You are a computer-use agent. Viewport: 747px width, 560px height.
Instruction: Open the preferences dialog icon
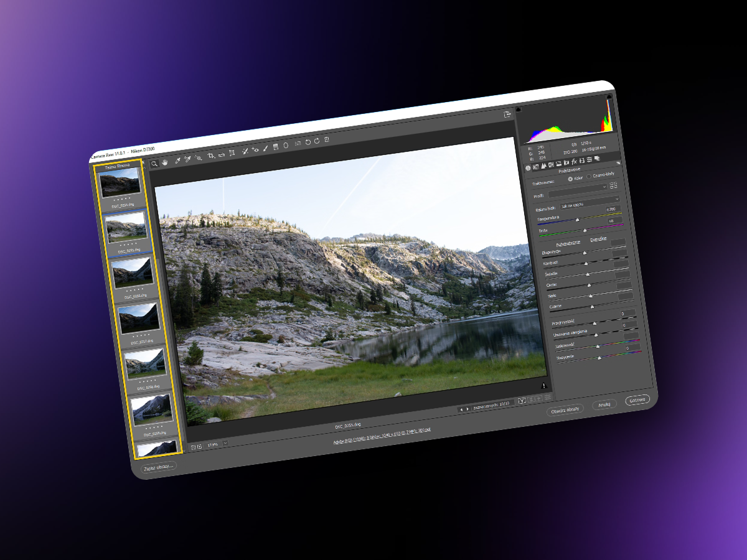coord(298,143)
